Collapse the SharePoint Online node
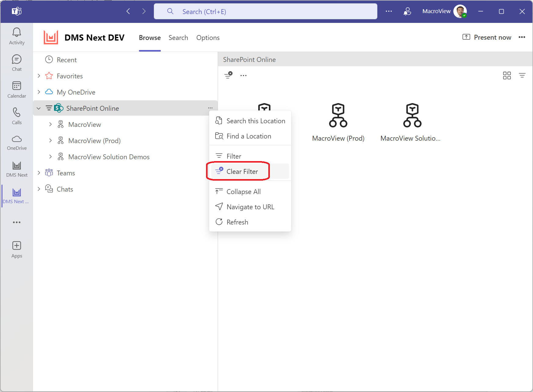The height and width of the screenshot is (392, 533). pos(39,108)
